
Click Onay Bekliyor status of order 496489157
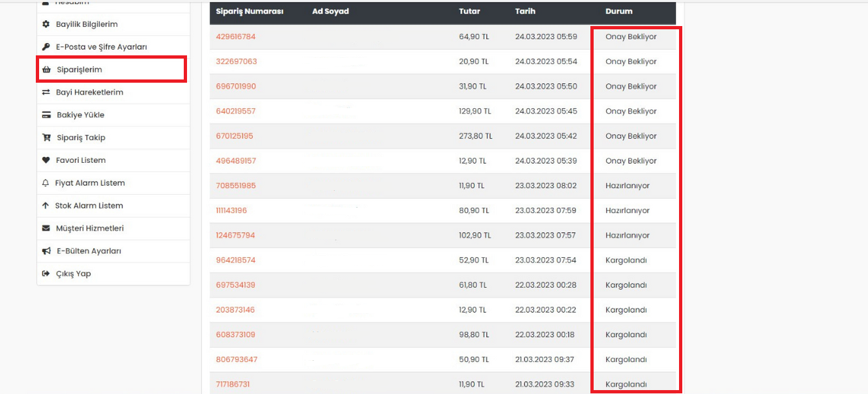coord(631,161)
